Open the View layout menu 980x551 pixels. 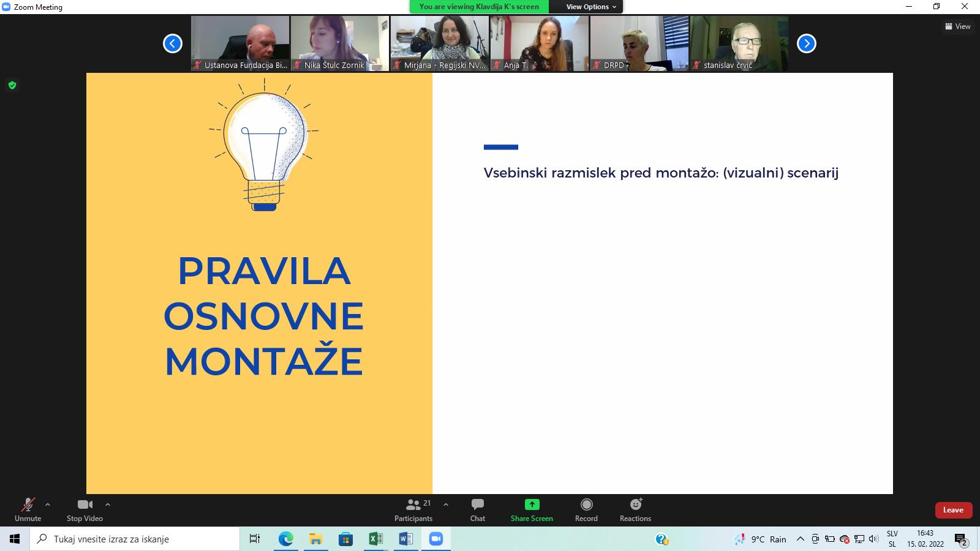[x=957, y=26]
